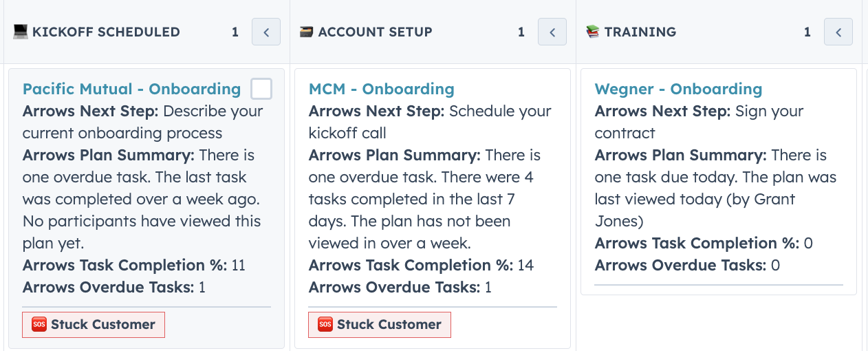This screenshot has width=868, height=351.
Task: Select the Pacific Mutual card checkbox
Action: pyautogui.click(x=261, y=89)
